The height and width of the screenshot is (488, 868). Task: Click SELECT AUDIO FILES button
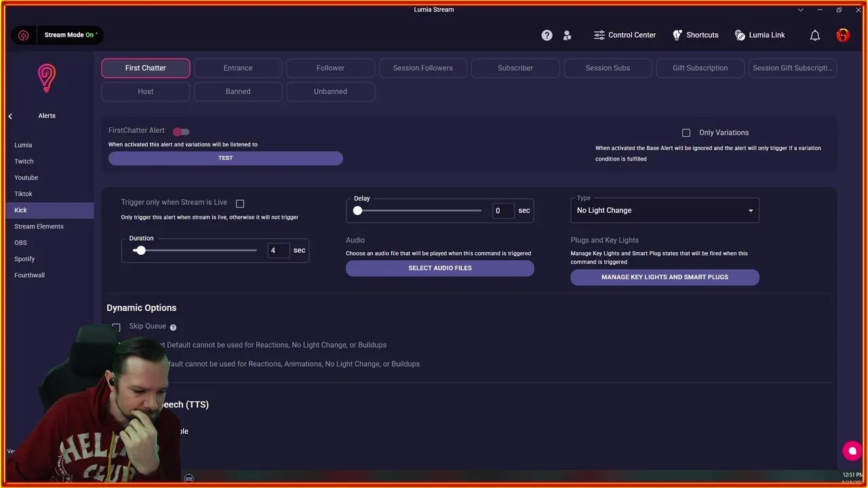pos(440,268)
